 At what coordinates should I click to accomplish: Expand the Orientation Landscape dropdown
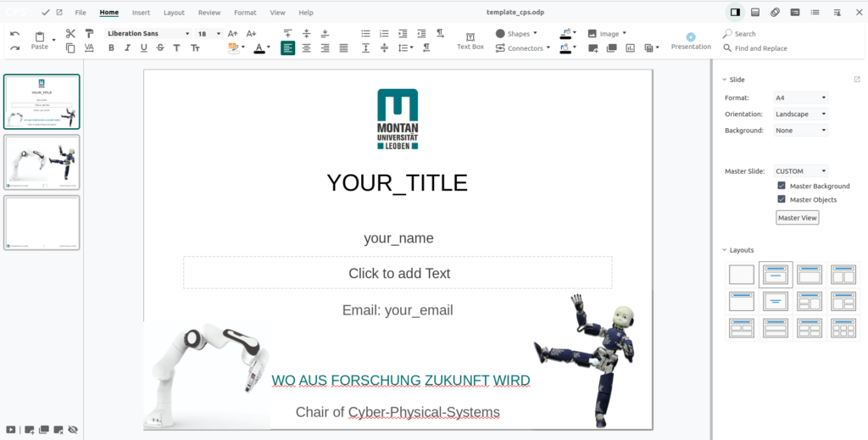[x=800, y=114]
